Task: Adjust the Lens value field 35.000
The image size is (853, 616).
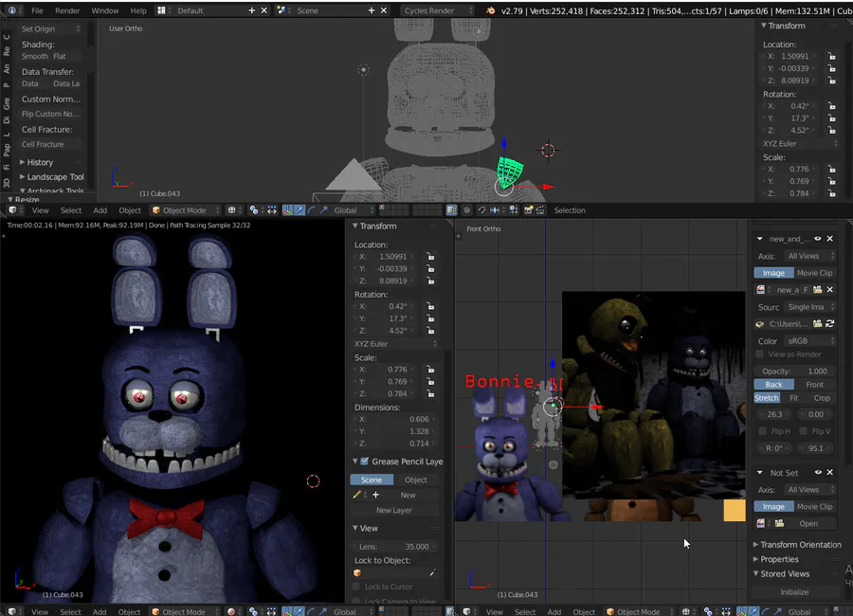Action: [x=394, y=547]
